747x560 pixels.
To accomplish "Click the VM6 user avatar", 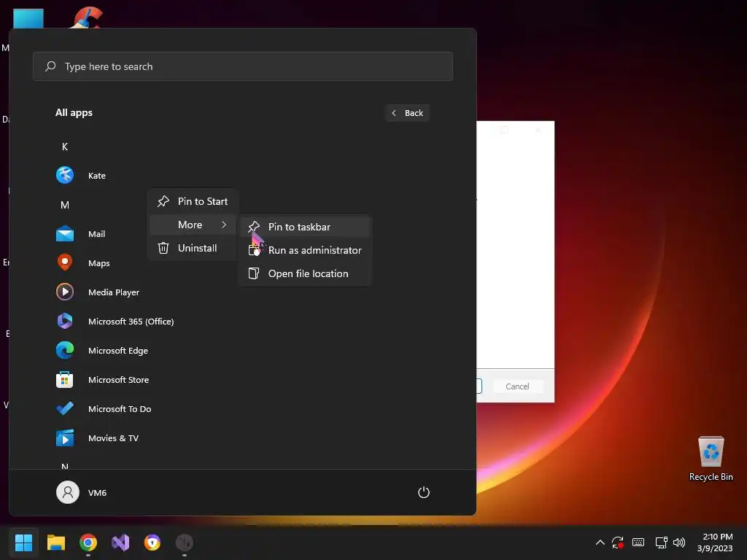I will 68,492.
